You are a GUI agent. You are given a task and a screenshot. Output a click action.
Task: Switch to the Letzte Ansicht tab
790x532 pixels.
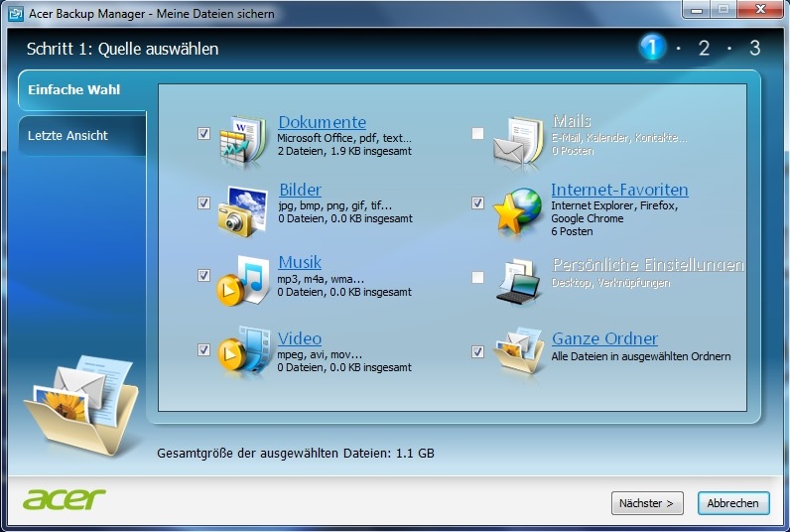click(82, 136)
